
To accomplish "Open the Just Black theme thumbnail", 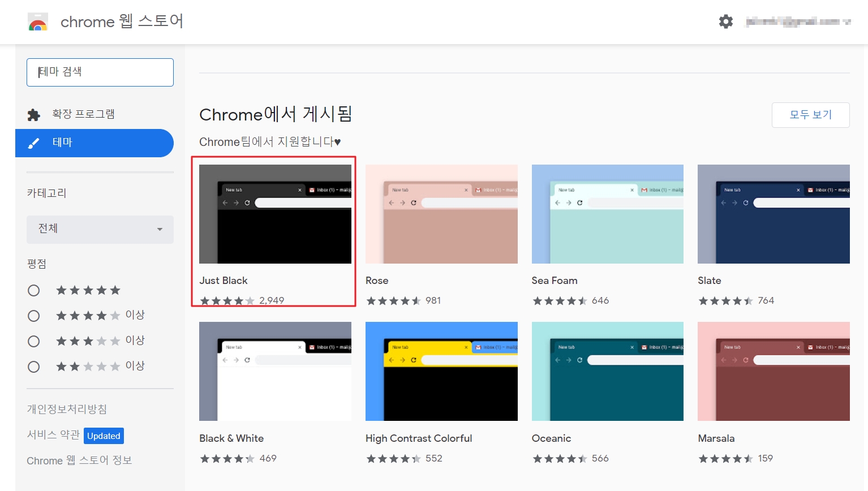I will [275, 214].
